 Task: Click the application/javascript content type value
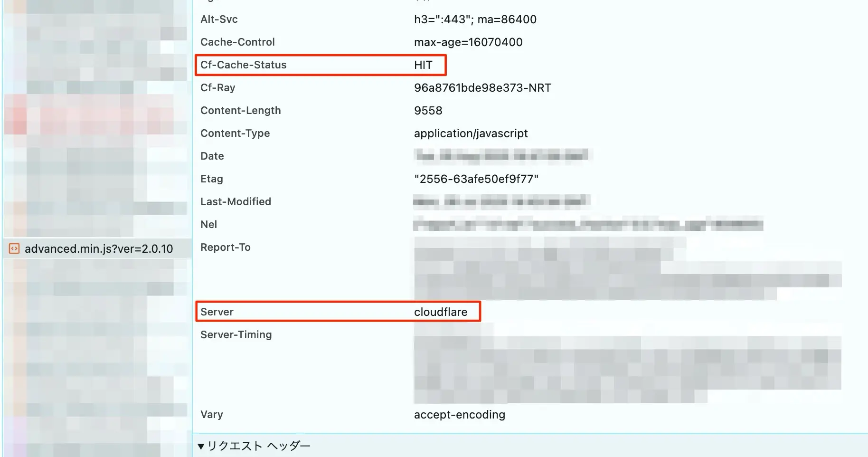[x=471, y=133]
